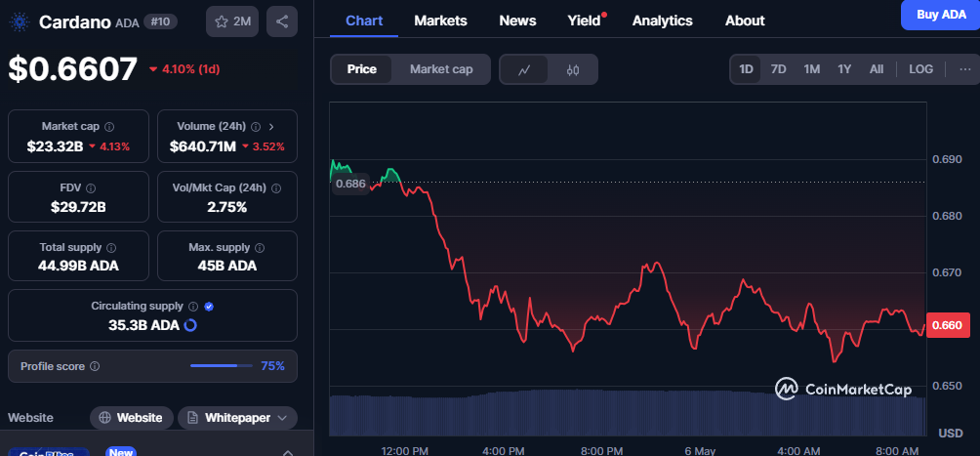Screen dimensions: 980x456
Task: Click the circulating supply progress ring
Action: (190, 325)
